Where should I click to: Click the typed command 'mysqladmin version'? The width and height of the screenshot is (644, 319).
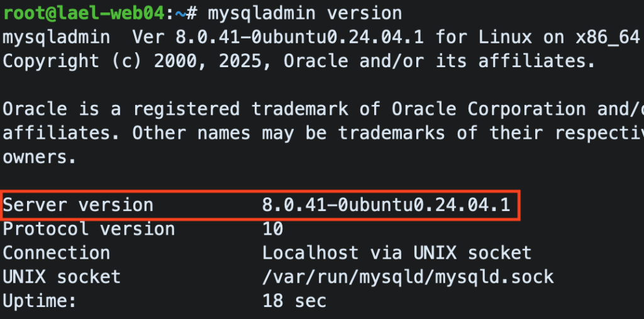click(305, 14)
